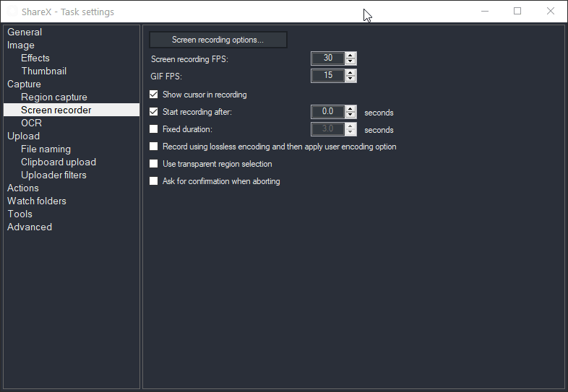Decrease GIF FPS with down arrow
The height and width of the screenshot is (392, 568).
coord(350,79)
